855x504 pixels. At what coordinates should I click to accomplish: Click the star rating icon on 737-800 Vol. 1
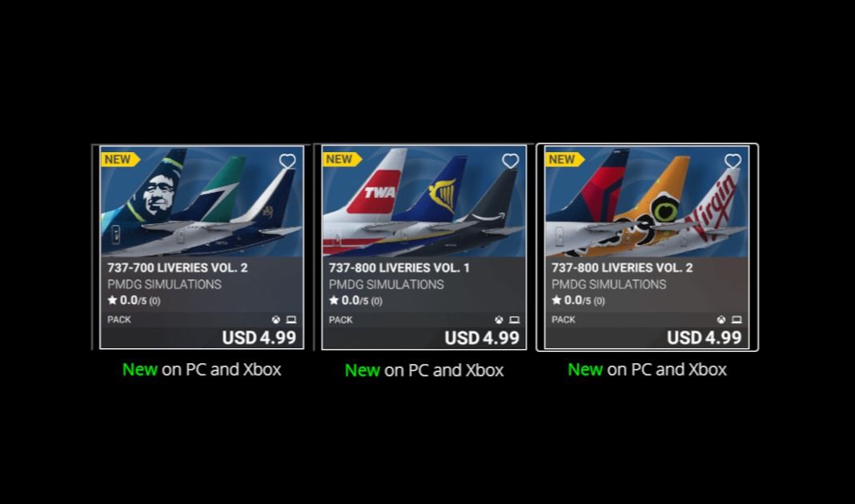tap(334, 300)
